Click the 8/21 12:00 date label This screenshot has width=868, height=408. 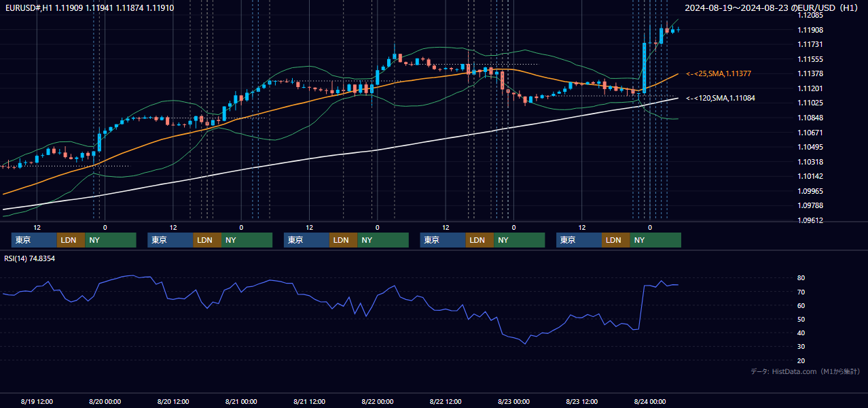coord(310,401)
